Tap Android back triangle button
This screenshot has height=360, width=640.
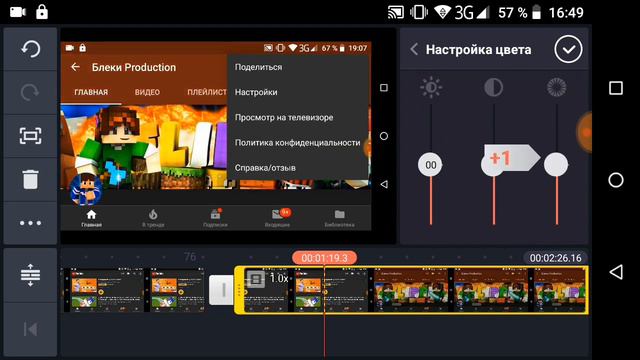[616, 272]
